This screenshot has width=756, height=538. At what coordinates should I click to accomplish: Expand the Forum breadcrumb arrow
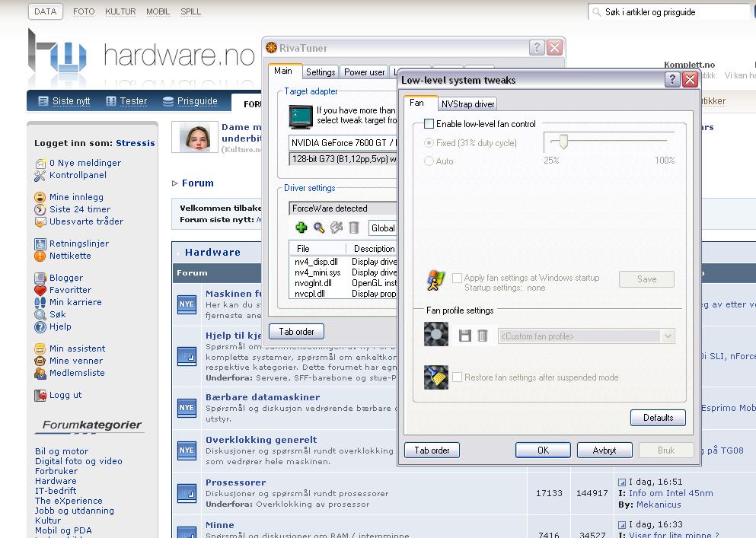[x=174, y=183]
